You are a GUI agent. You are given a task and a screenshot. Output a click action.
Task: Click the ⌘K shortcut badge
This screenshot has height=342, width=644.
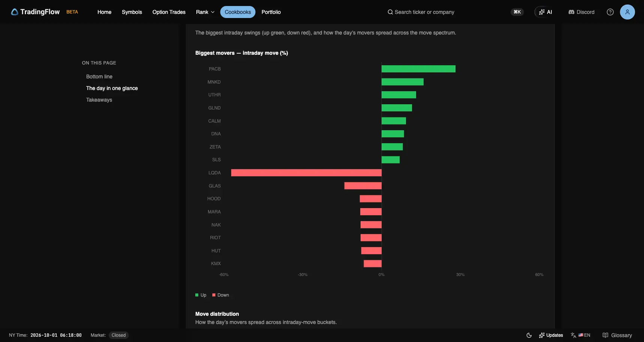tap(517, 12)
